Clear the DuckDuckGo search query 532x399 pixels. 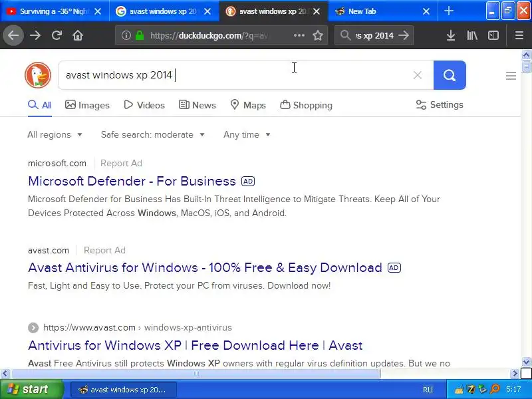click(x=418, y=75)
